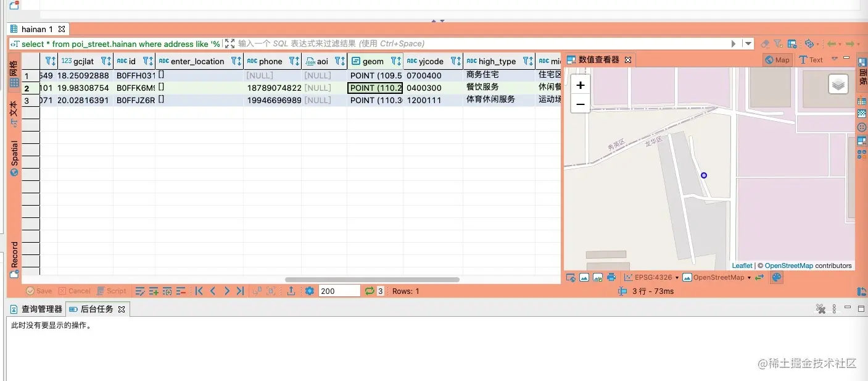Select the 数值查看器 value viewer tab
Viewport: 868px width, 381px height.
click(x=598, y=60)
